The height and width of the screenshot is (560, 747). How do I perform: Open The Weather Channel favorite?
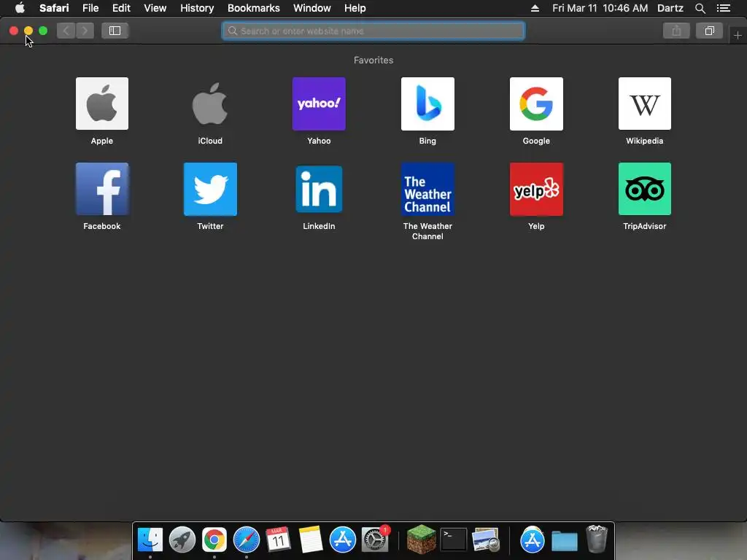[x=427, y=189]
